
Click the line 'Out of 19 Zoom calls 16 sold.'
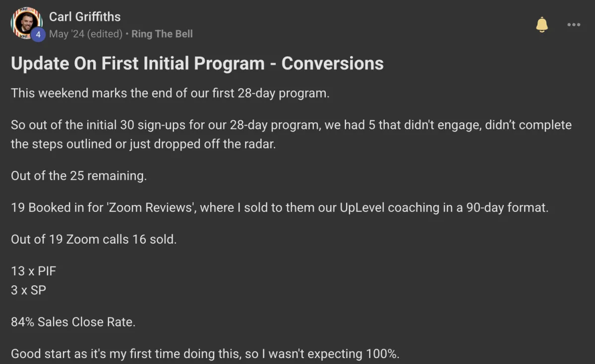tap(94, 239)
